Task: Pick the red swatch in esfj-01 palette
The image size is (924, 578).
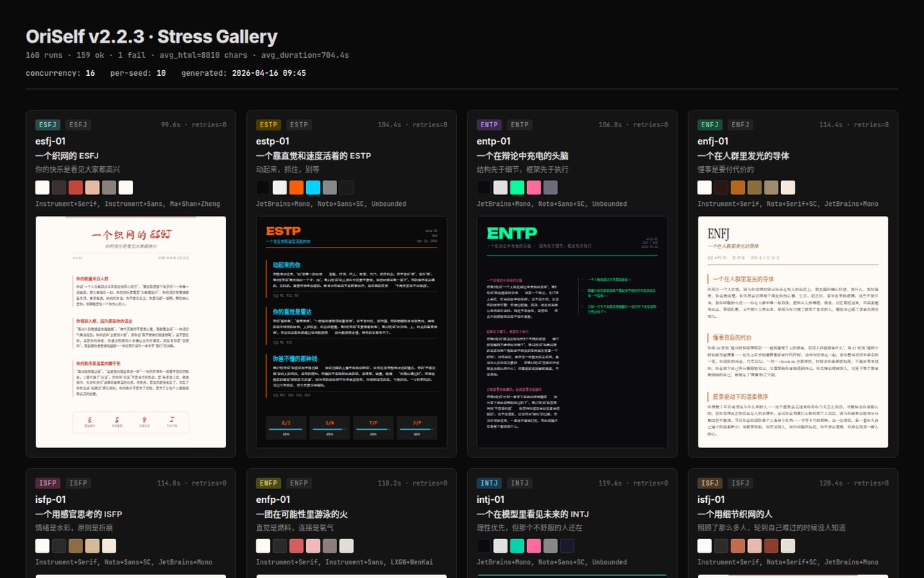Action: tap(76, 187)
